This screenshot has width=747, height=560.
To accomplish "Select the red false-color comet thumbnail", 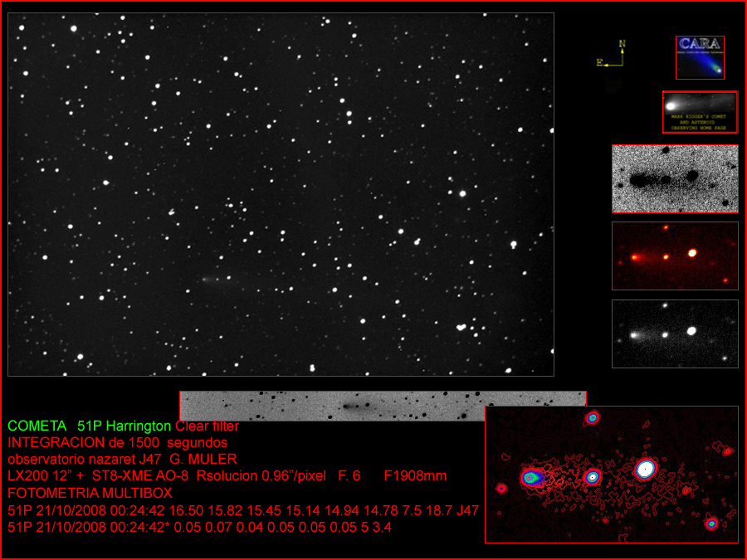I will 674,255.
